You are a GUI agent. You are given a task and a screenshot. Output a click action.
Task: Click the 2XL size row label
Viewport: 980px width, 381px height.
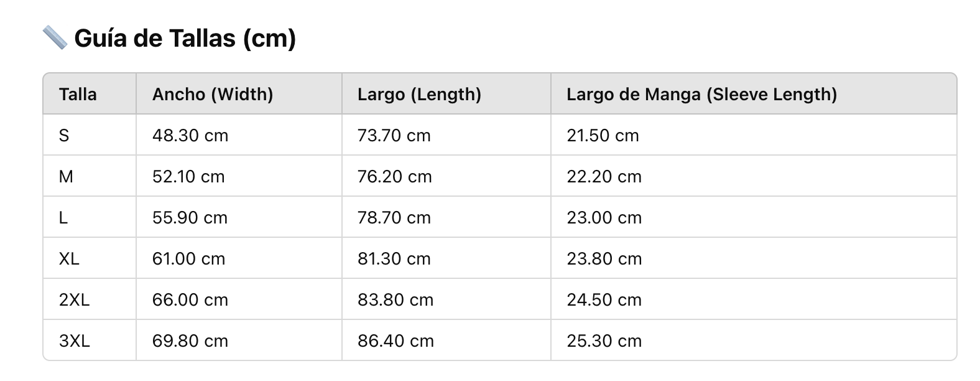pyautogui.click(x=74, y=300)
